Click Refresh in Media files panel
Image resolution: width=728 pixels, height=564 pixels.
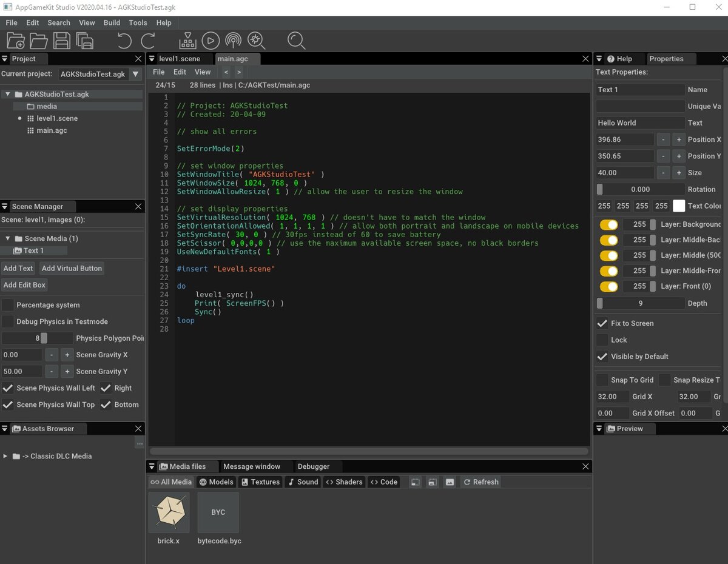coord(480,482)
